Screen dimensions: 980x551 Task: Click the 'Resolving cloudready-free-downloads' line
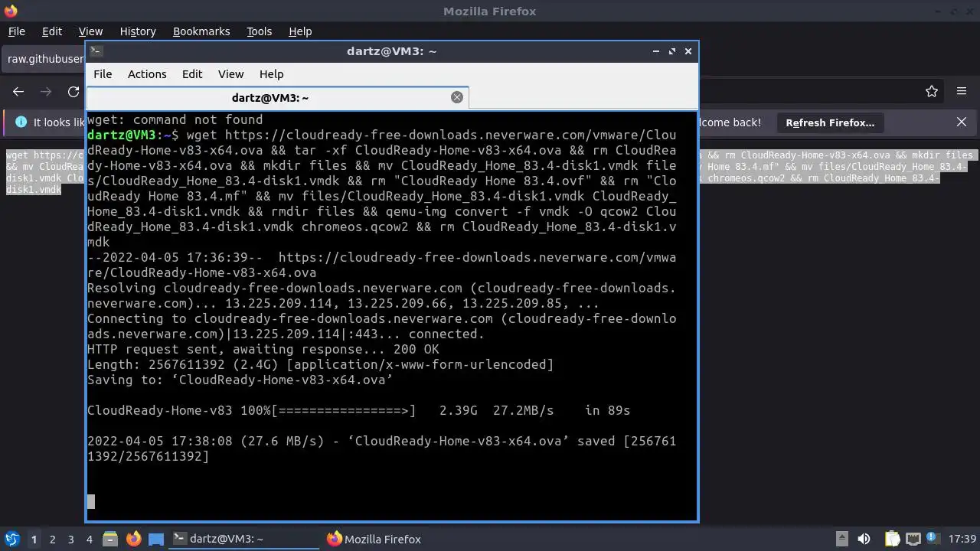click(x=381, y=296)
